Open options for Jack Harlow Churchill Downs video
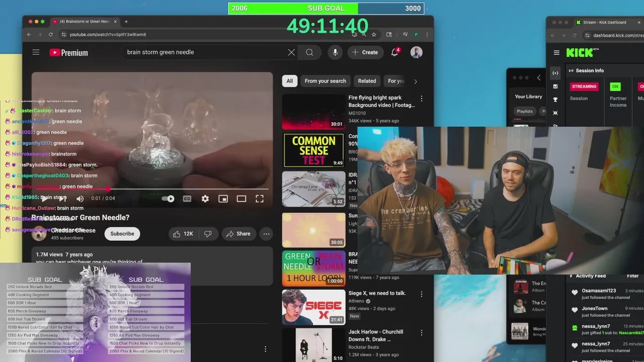The height and width of the screenshot is (362, 644). click(x=422, y=332)
